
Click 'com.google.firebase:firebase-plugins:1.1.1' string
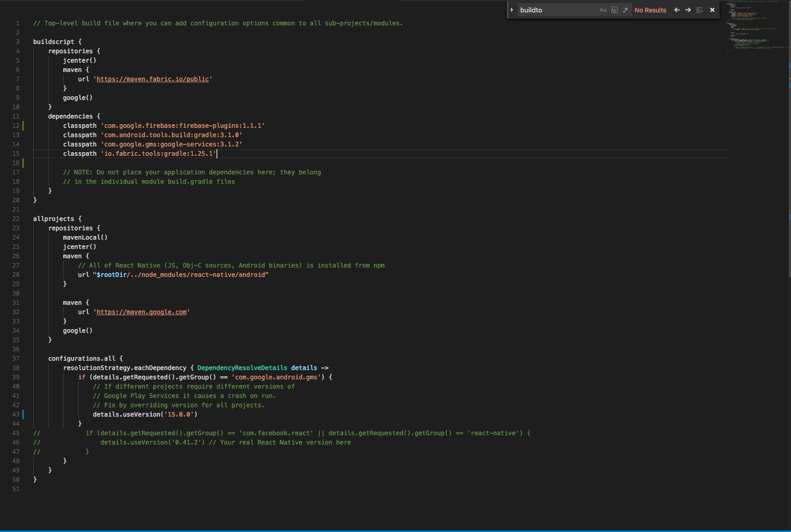(x=183, y=126)
